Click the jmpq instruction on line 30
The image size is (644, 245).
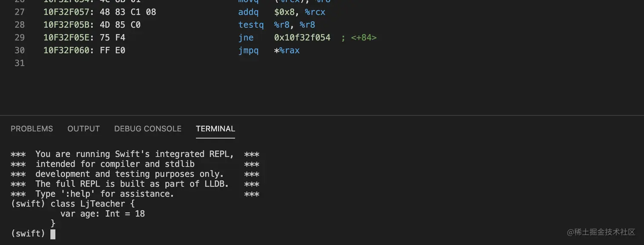click(x=249, y=50)
